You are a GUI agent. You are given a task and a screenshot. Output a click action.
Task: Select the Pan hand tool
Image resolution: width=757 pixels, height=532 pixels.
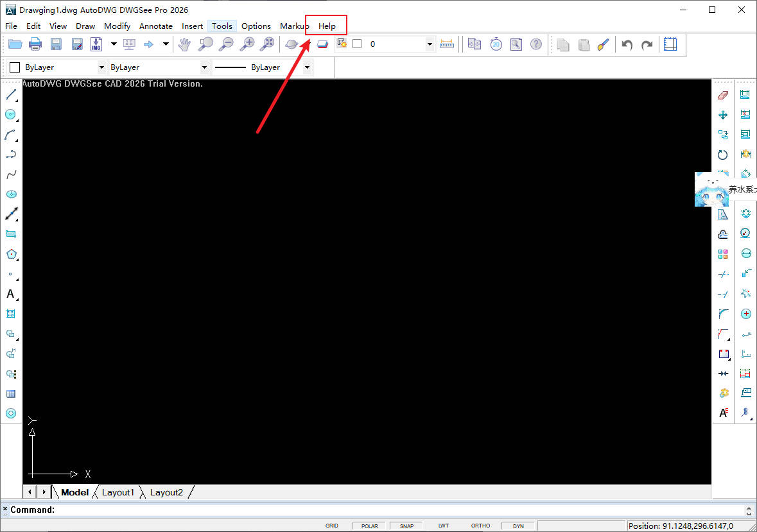184,44
